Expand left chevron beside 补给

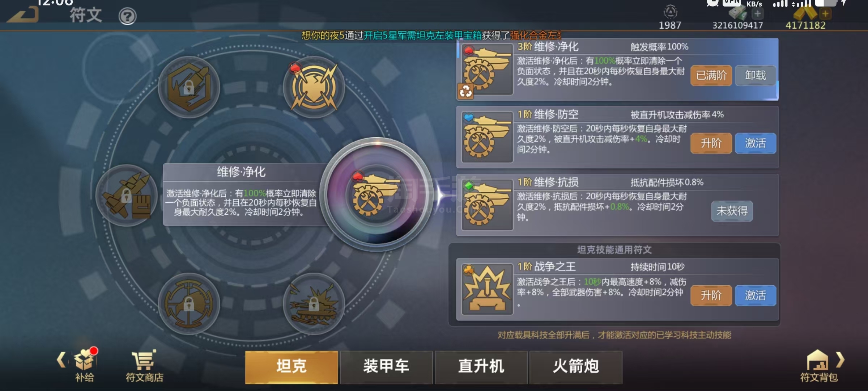tap(61, 360)
